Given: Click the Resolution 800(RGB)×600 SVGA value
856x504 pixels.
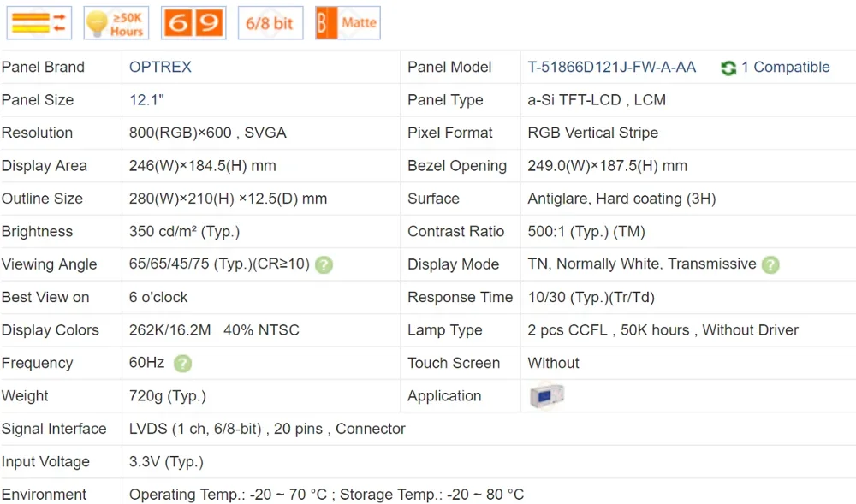Looking at the screenshot, I should pos(207,133).
